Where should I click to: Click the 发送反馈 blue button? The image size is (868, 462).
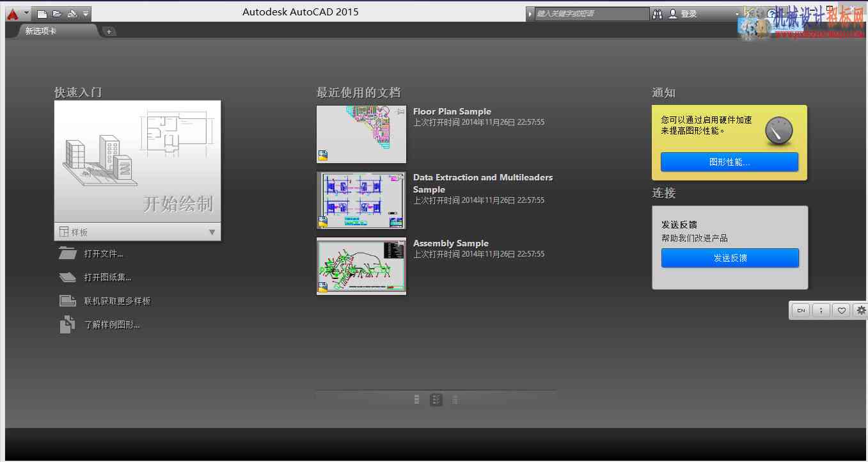pyautogui.click(x=730, y=258)
